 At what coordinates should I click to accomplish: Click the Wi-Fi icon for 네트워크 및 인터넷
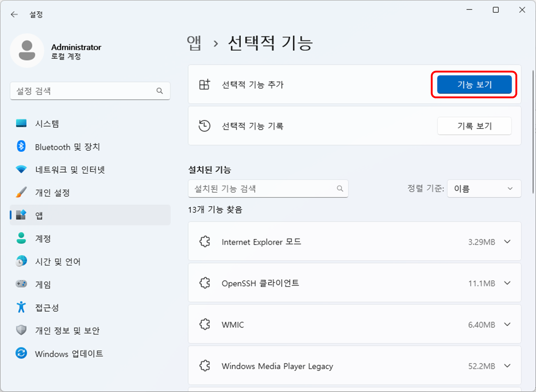pos(21,169)
